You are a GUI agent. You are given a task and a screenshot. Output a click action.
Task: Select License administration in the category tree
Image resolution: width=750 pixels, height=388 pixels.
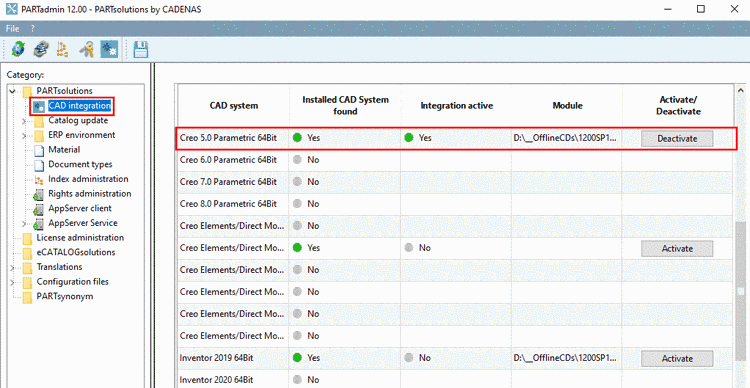tap(80, 238)
